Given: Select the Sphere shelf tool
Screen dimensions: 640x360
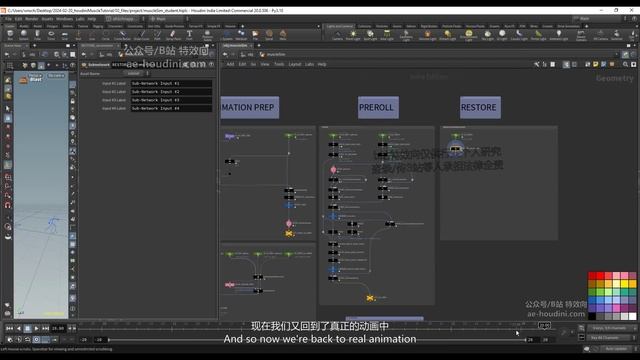Looking at the screenshot, I should (x=23, y=35).
